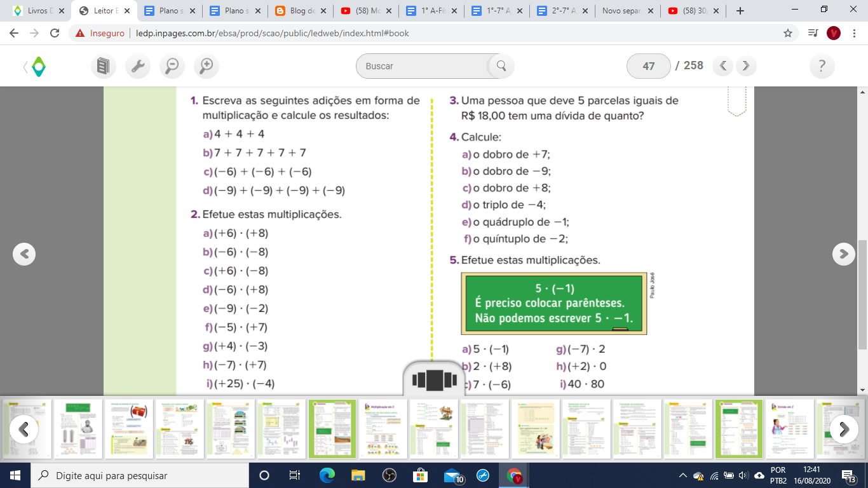Open the Multiplicação em Z page thumbnail
The height and width of the screenshot is (488, 868).
click(383, 429)
